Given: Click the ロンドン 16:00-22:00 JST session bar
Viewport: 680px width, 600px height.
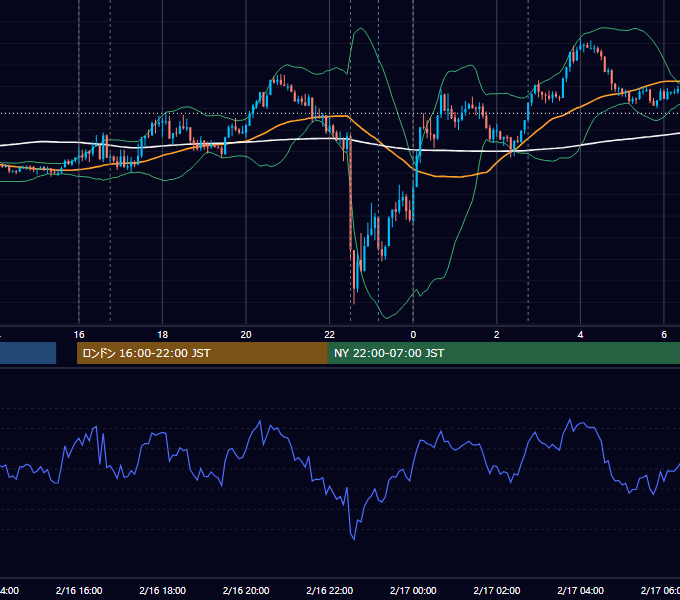Looking at the screenshot, I should point(202,353).
